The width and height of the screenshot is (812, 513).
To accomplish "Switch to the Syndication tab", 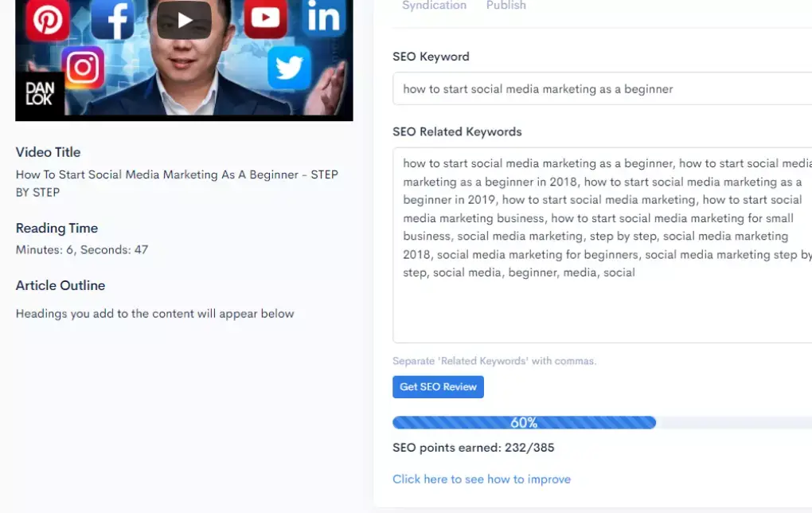I will pyautogui.click(x=434, y=6).
